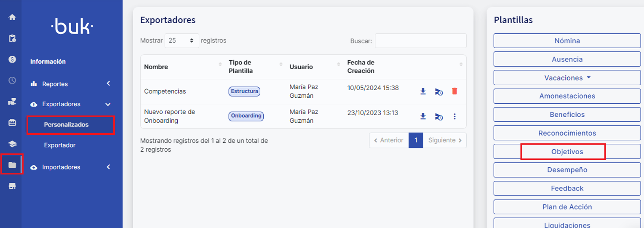Select Exportador in the sidebar
Image resolution: width=644 pixels, height=228 pixels.
[x=60, y=145]
